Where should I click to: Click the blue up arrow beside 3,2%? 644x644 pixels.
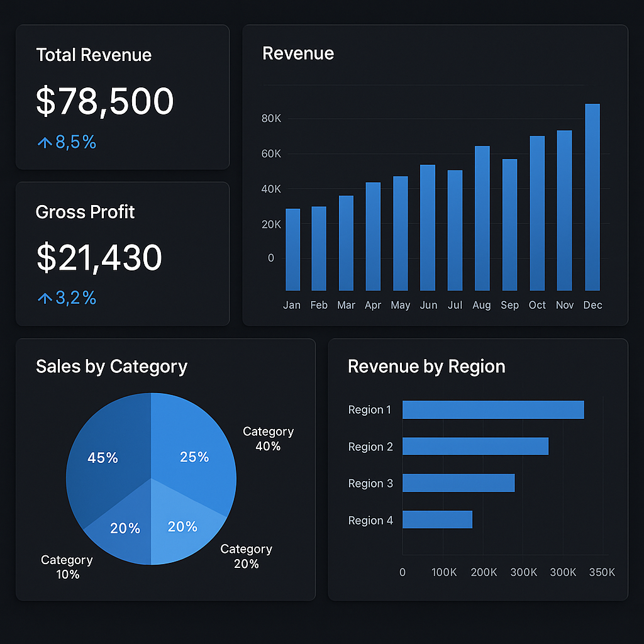coord(44,298)
